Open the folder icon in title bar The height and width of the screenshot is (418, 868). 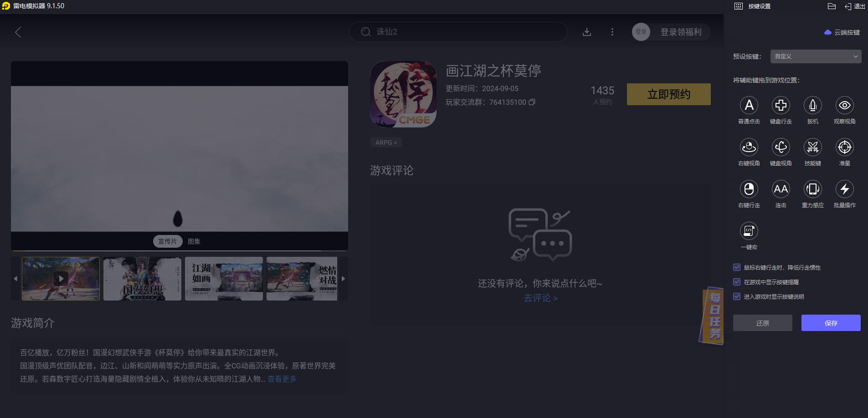click(x=832, y=6)
